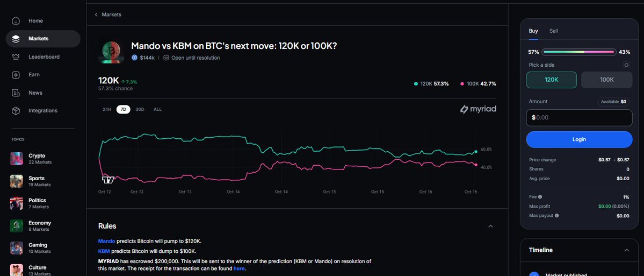Viewport: 644px width, 276px height.
Task: Switch to the Buy tab
Action: pyautogui.click(x=533, y=31)
